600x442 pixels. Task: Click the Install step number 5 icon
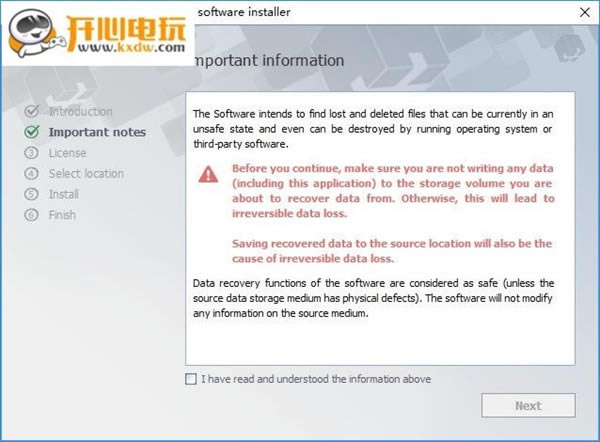tap(31, 194)
